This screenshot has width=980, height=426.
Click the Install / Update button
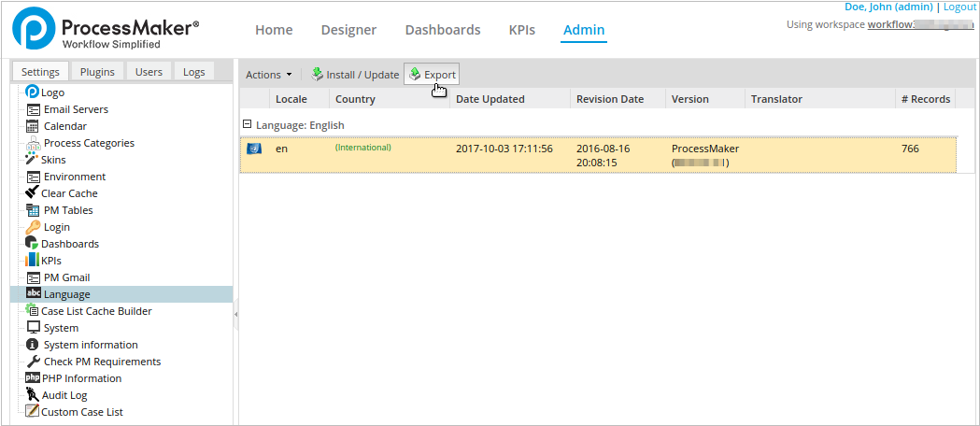click(x=354, y=75)
